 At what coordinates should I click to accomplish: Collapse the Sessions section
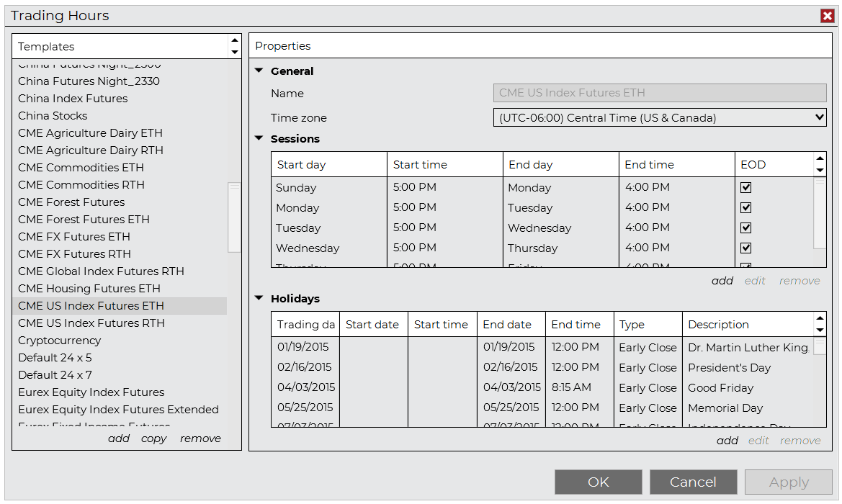pyautogui.click(x=259, y=138)
